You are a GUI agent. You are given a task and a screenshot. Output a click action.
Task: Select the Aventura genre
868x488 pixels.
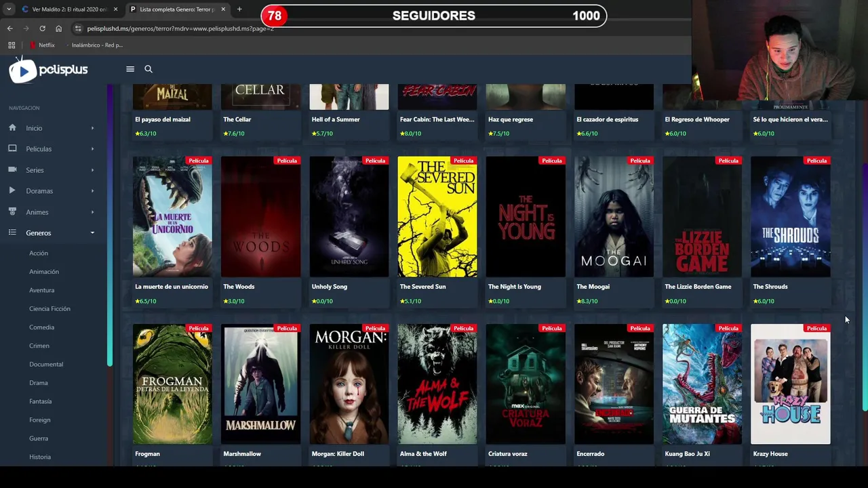coord(42,290)
